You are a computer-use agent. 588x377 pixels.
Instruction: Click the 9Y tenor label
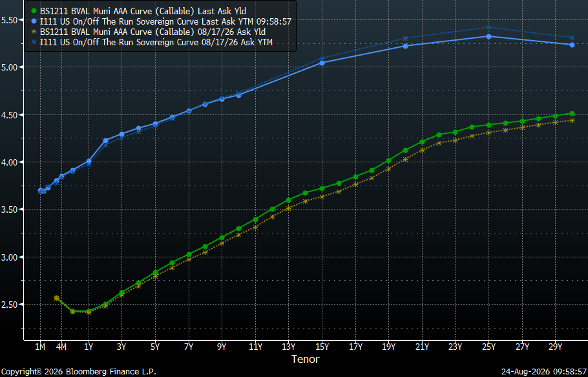click(x=222, y=347)
